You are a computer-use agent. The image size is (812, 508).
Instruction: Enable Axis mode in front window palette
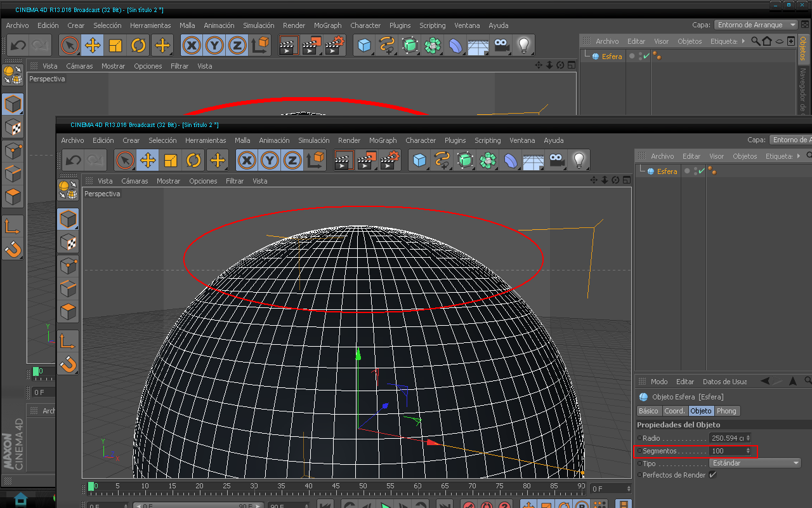coord(68,341)
